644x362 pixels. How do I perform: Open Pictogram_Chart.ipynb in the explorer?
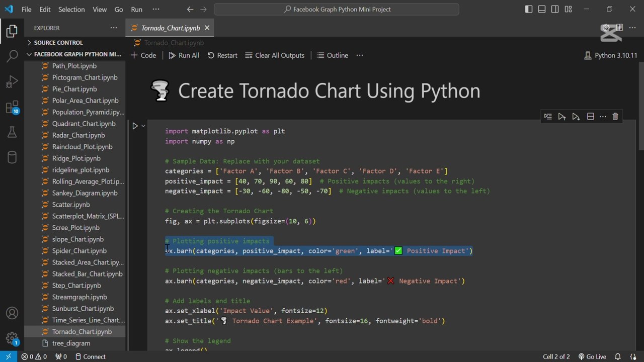pos(85,77)
